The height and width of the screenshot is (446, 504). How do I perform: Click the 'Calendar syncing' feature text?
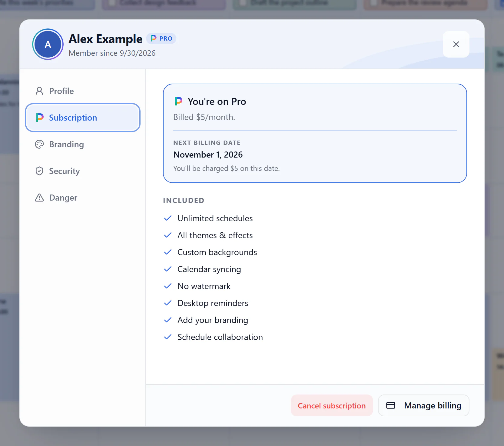click(x=209, y=269)
